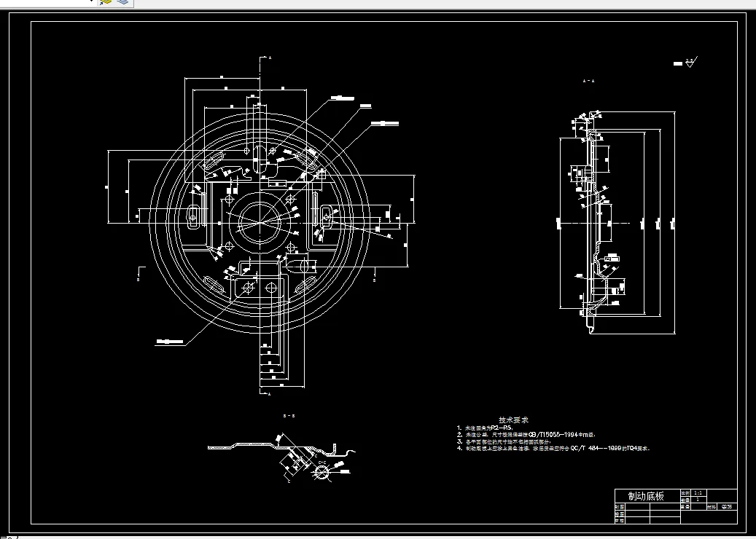Image resolution: width=756 pixels, height=539 pixels.
Task: Open the dropdown arrow beside the layer icons
Action: tap(92, 1)
